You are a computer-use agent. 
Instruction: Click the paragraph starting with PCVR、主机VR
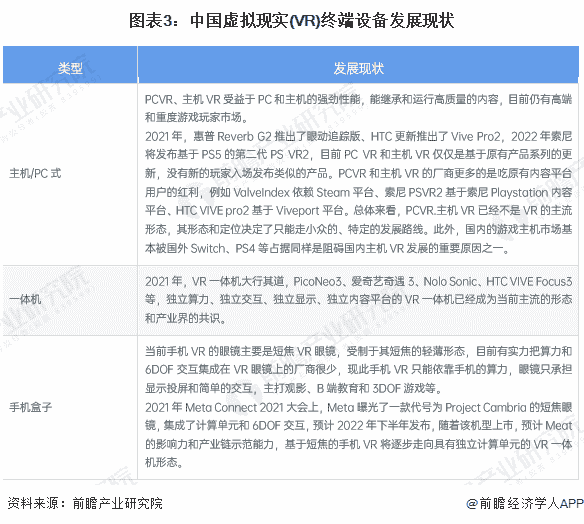pyautogui.click(x=358, y=108)
